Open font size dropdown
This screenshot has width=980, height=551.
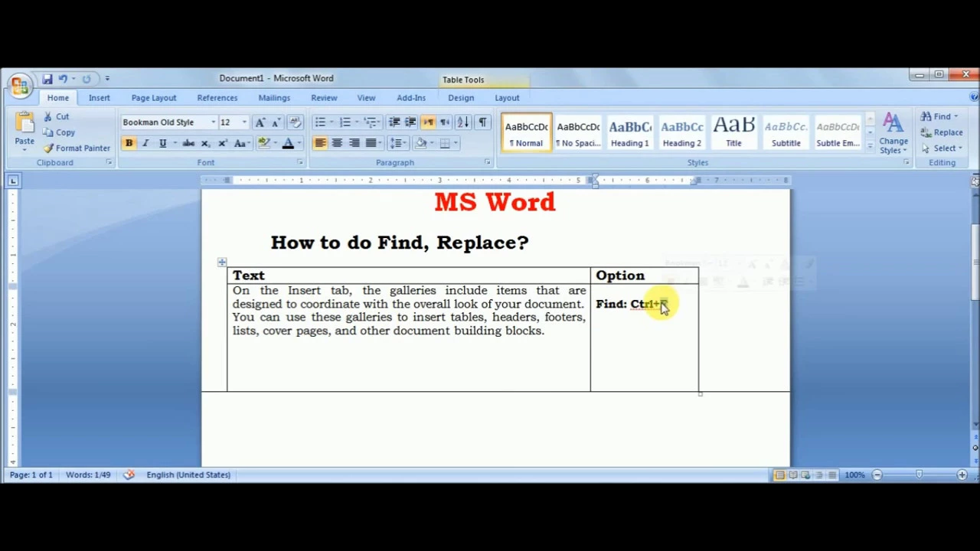[244, 122]
